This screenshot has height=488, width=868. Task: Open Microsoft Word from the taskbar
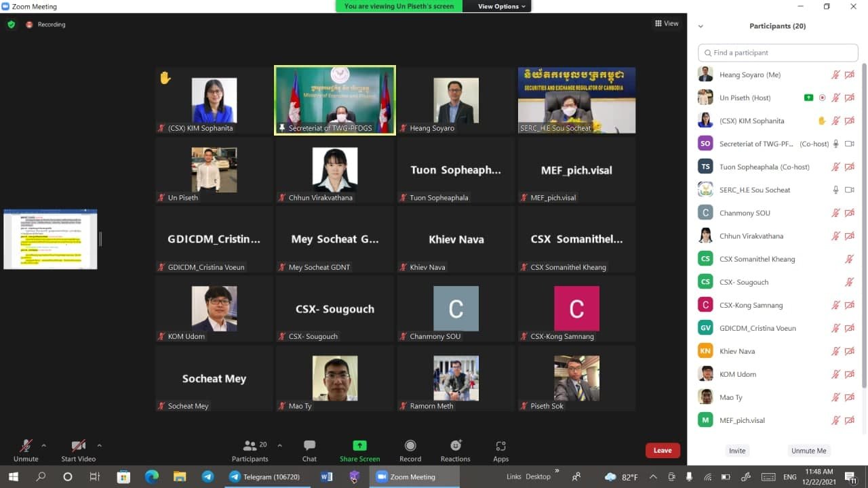326,476
